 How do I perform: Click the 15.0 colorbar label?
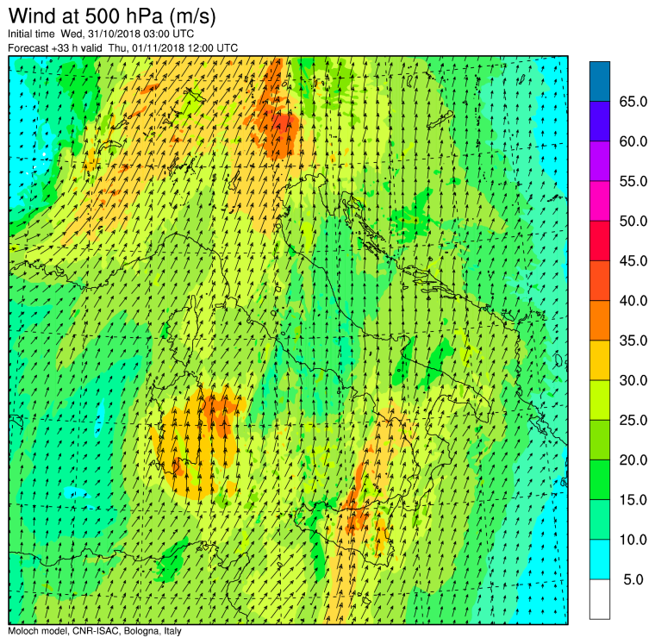tap(633, 500)
